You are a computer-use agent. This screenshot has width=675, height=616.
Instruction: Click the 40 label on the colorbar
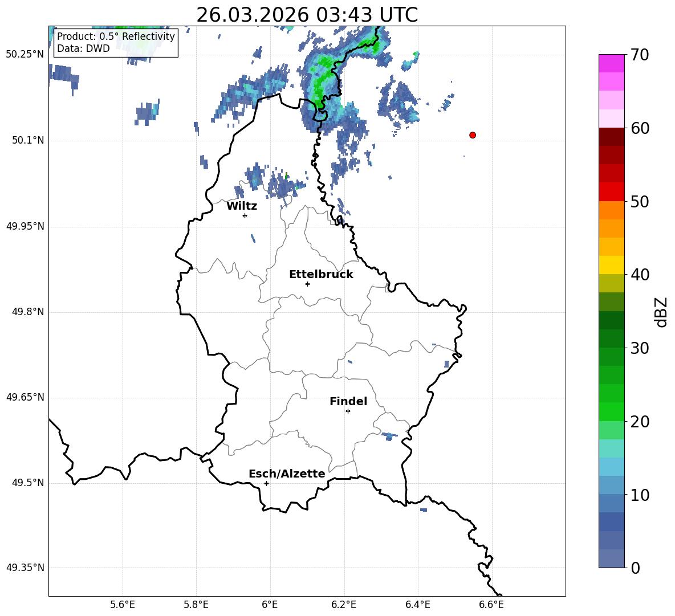(x=640, y=275)
